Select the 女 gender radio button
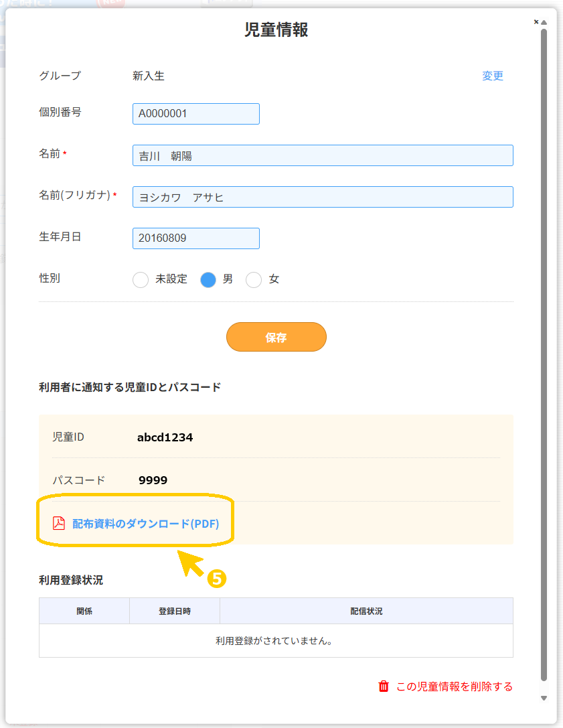Image resolution: width=563 pixels, height=728 pixels. pos(254,279)
